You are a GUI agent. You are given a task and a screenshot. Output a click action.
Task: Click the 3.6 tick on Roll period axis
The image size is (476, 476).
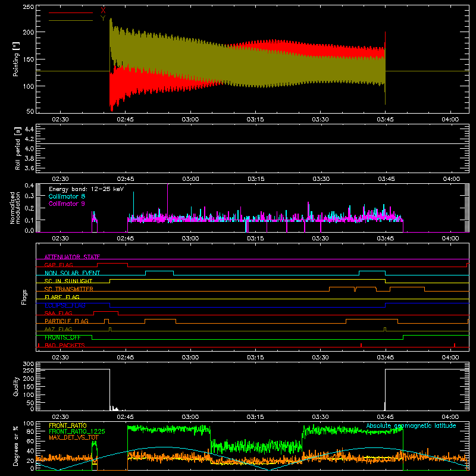click(29, 168)
